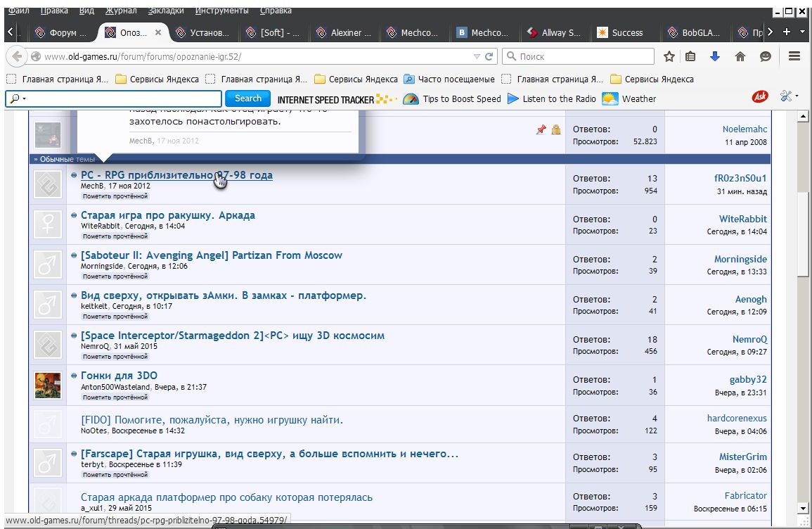Open the downloads arrow icon
This screenshot has width=812, height=529.
point(716,55)
